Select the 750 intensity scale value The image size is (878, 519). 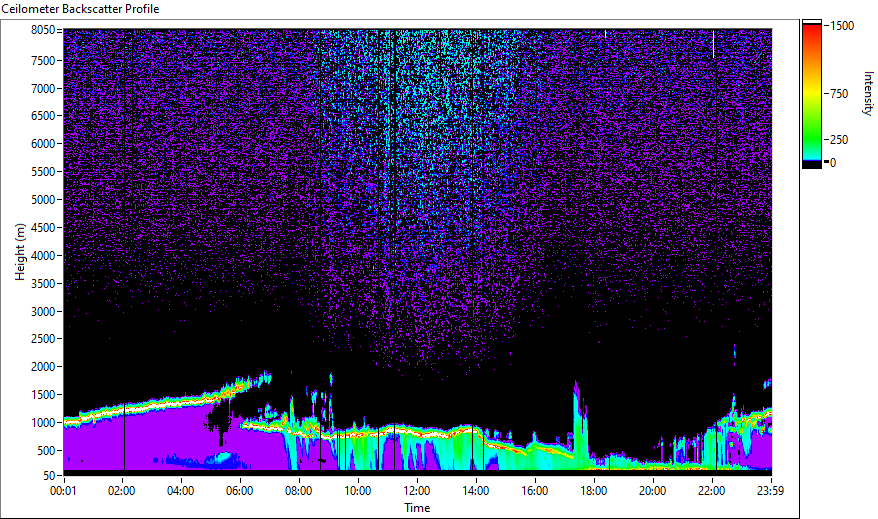click(839, 94)
